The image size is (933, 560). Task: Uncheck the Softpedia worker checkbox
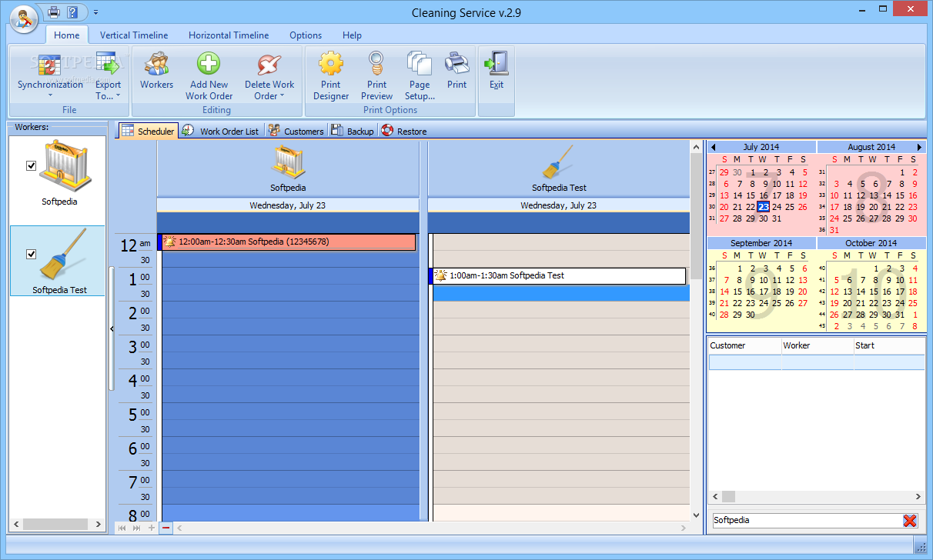point(32,165)
